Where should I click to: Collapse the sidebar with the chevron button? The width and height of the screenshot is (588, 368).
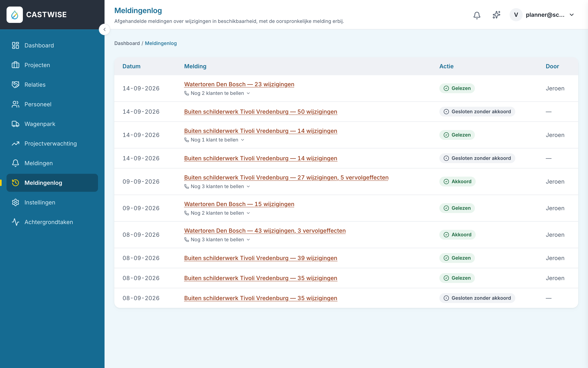(x=105, y=29)
